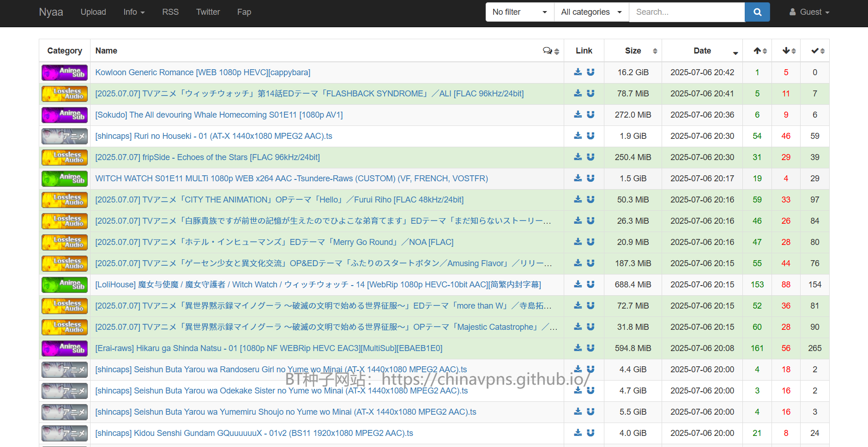
Task: Download torrent file for Kowloon Generic Romance
Action: pos(578,72)
